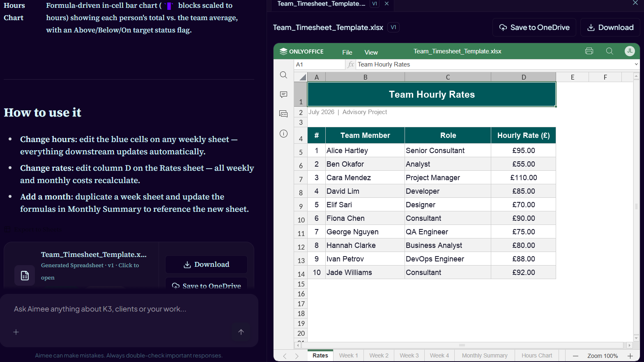Select cell 'Ben Okafor'
Viewport: 644px width, 362px height.
365,164
